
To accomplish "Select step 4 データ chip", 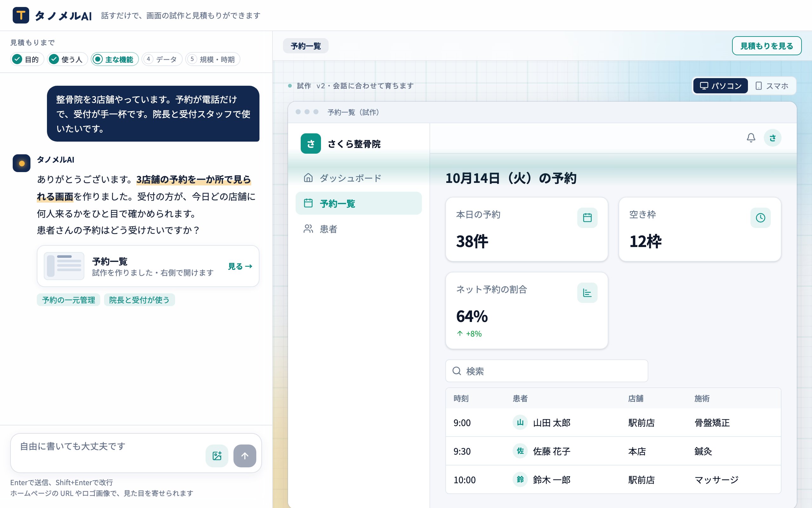I will 162,59.
